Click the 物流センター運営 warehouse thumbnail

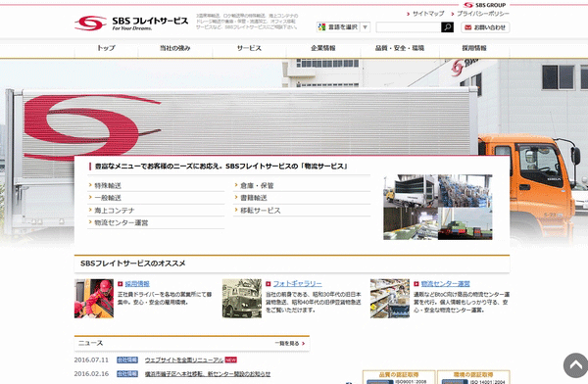390,299
